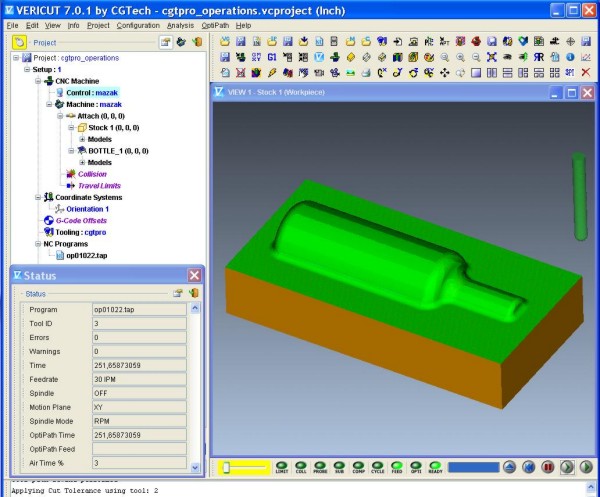This screenshot has width=600, height=497.
Task: Click the Save Project disk icon
Action: click(241, 41)
